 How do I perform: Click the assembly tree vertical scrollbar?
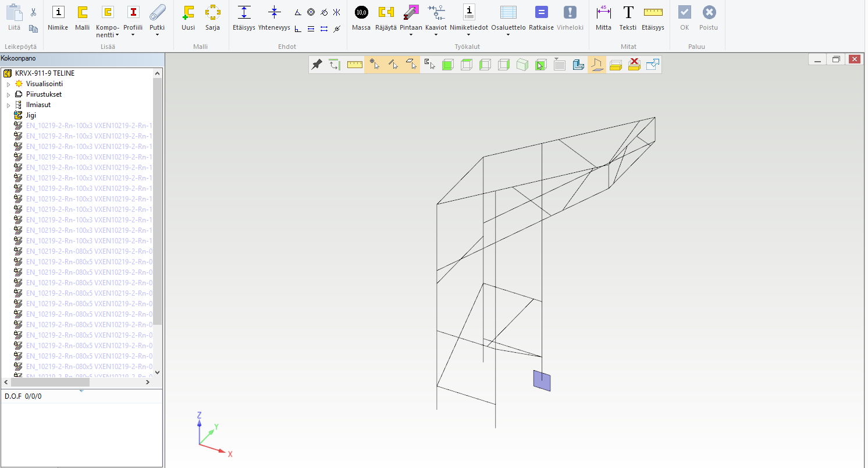[x=157, y=204]
